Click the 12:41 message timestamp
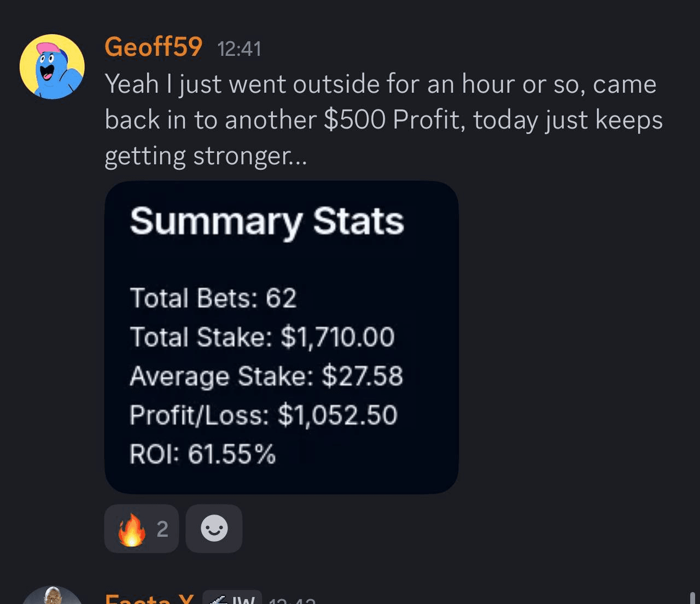The width and height of the screenshot is (700, 604). click(x=240, y=49)
